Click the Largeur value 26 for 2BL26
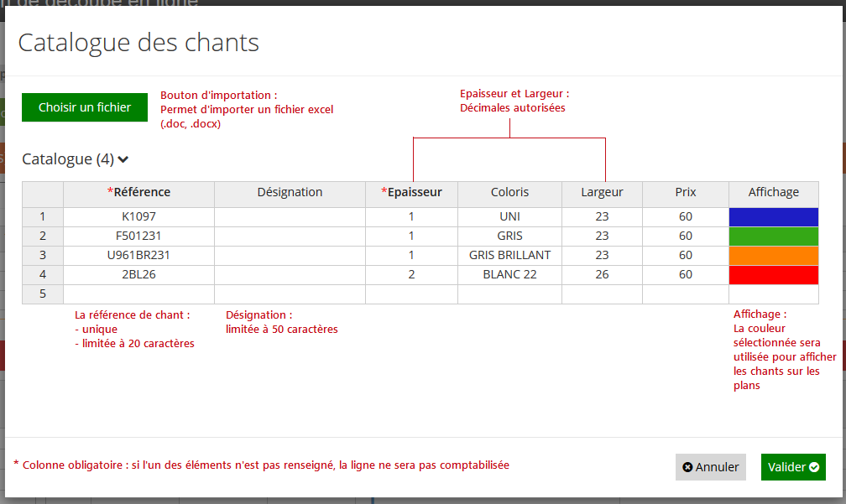This screenshot has height=504, width=846. click(602, 275)
